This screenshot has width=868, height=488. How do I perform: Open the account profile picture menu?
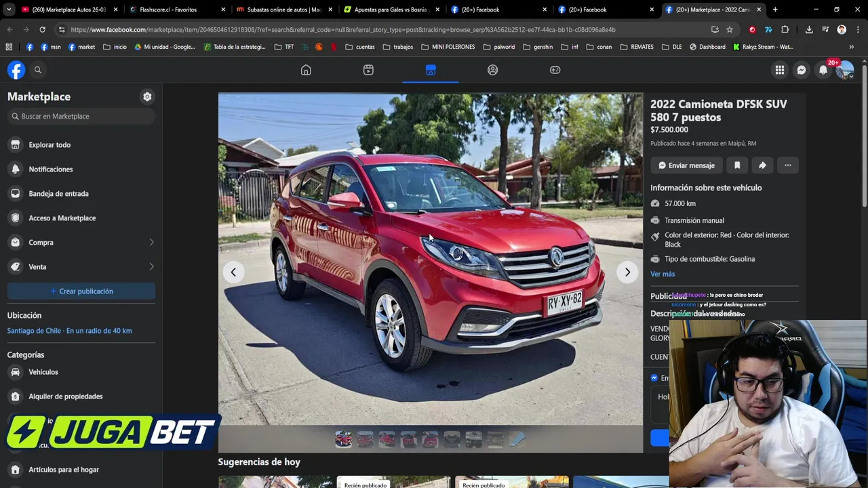coord(844,70)
